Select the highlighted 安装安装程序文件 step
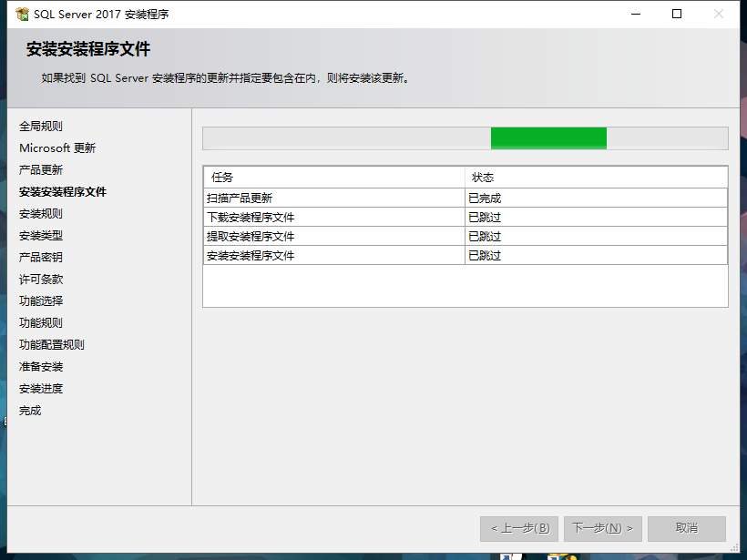Viewport: 747px width, 560px height. [x=63, y=191]
